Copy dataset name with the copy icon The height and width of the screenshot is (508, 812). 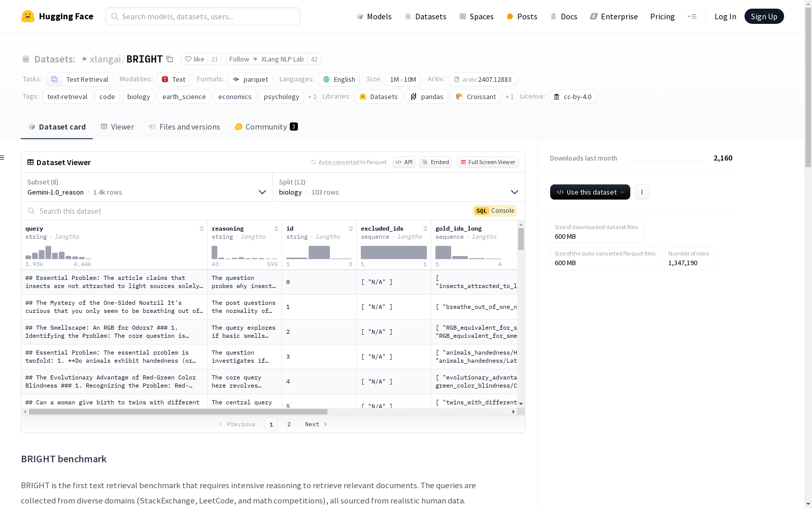tap(170, 59)
